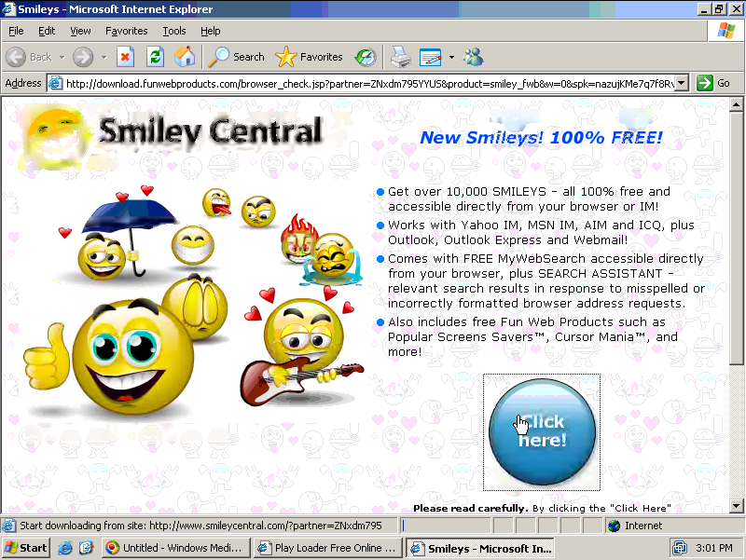Open the Help menu

[x=211, y=31]
